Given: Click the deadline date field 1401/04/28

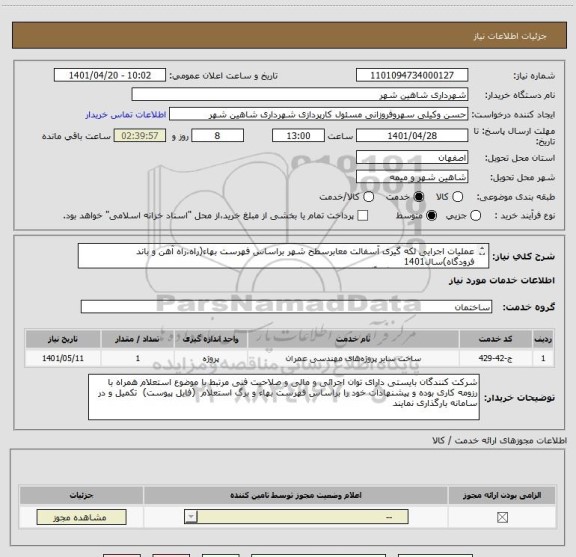Looking at the screenshot, I should [x=412, y=136].
